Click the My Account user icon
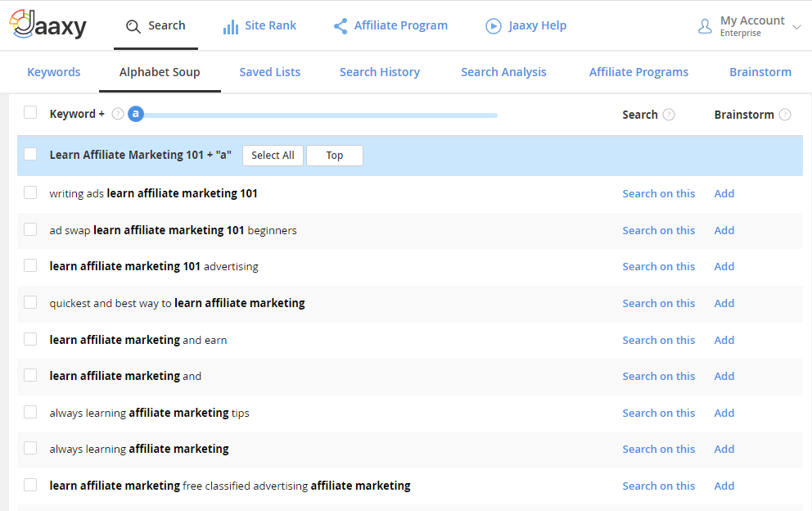 click(705, 26)
